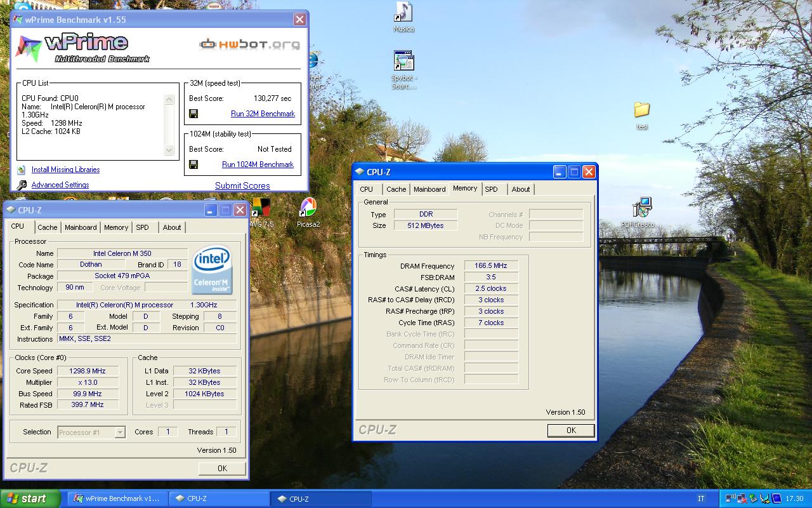Click the hwbot.org logo in wPrime
The height and width of the screenshot is (508, 812).
(249, 44)
